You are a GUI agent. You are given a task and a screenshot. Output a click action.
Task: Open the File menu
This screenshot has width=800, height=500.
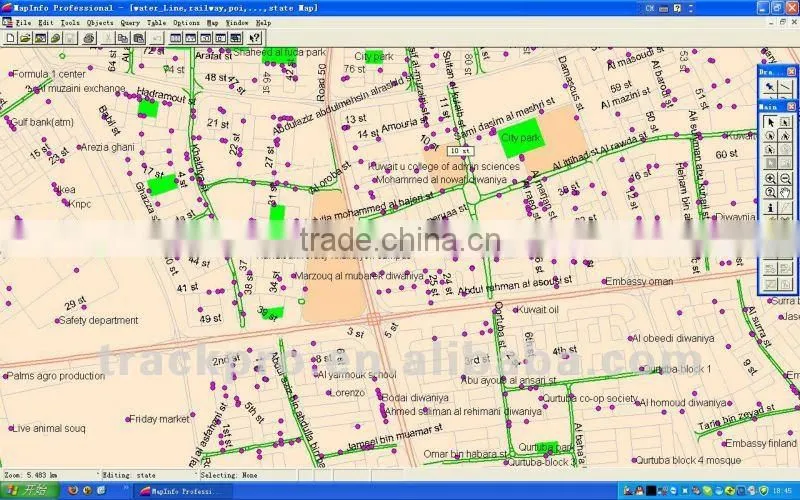click(x=23, y=23)
